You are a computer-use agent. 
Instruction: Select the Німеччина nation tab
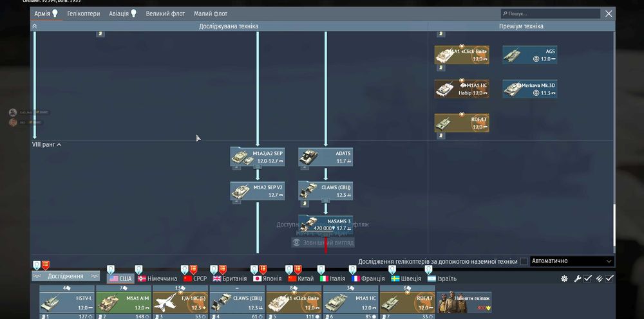pyautogui.click(x=157, y=279)
